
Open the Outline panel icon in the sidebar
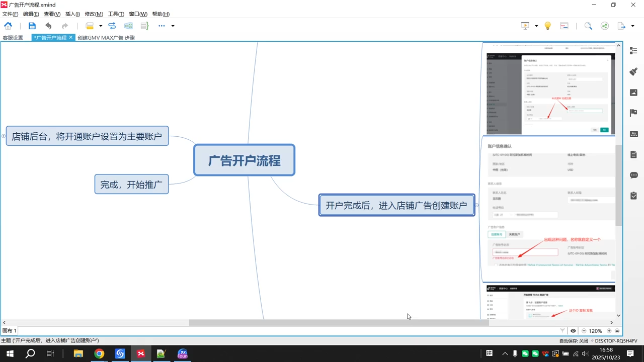click(633, 51)
